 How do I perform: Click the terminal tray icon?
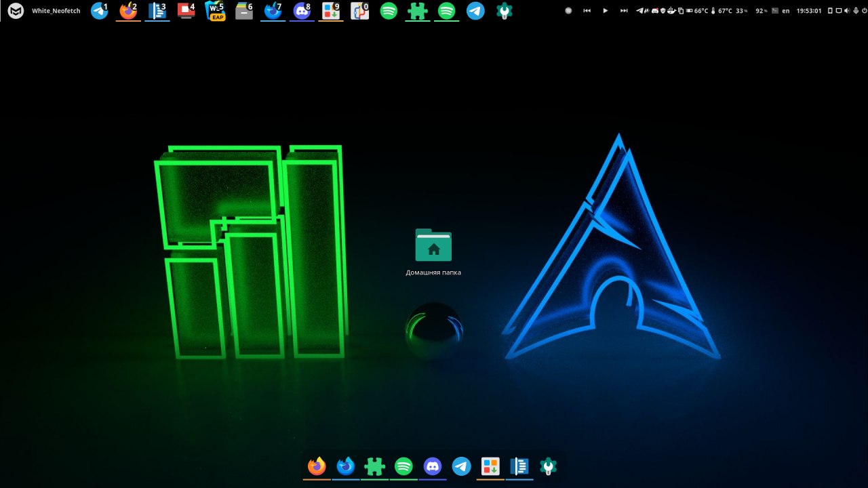click(x=775, y=11)
